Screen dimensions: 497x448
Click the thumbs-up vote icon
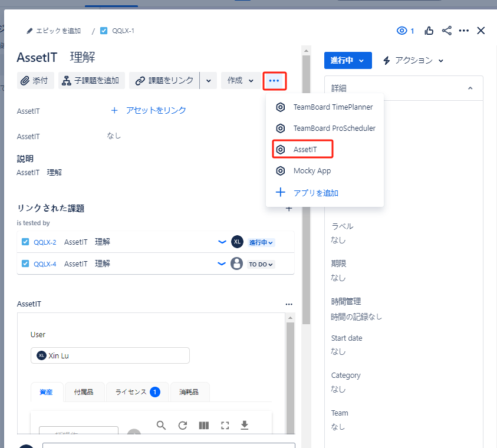point(429,31)
